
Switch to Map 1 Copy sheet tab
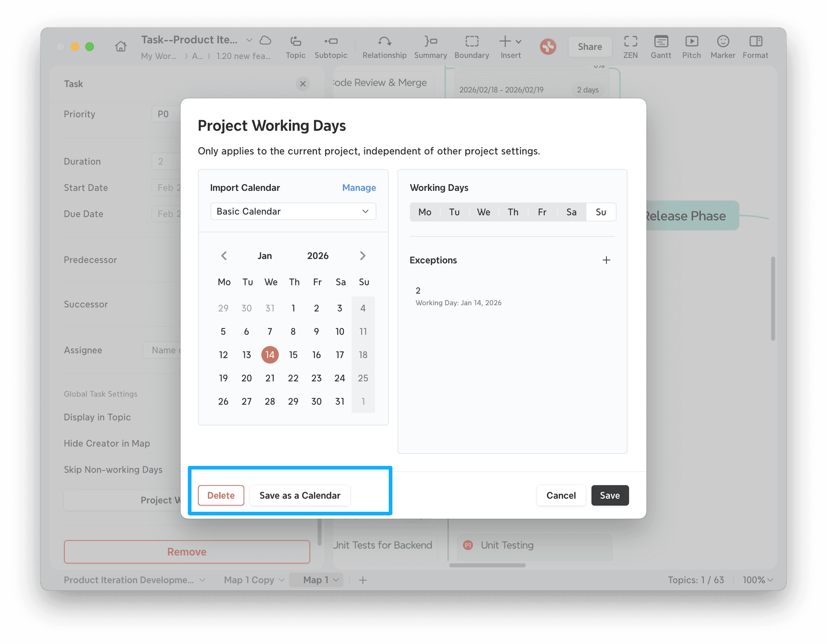(x=249, y=580)
